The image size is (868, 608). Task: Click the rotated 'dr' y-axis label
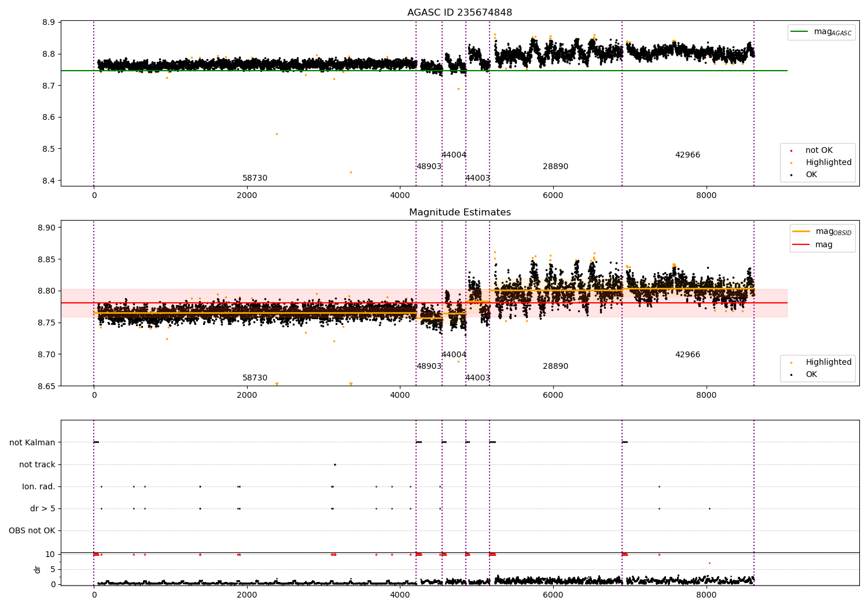38,569
